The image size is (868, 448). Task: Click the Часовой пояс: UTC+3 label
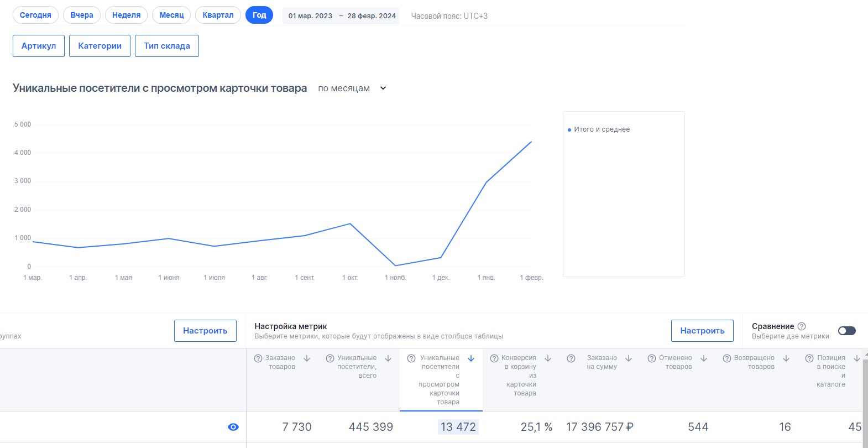449,16
